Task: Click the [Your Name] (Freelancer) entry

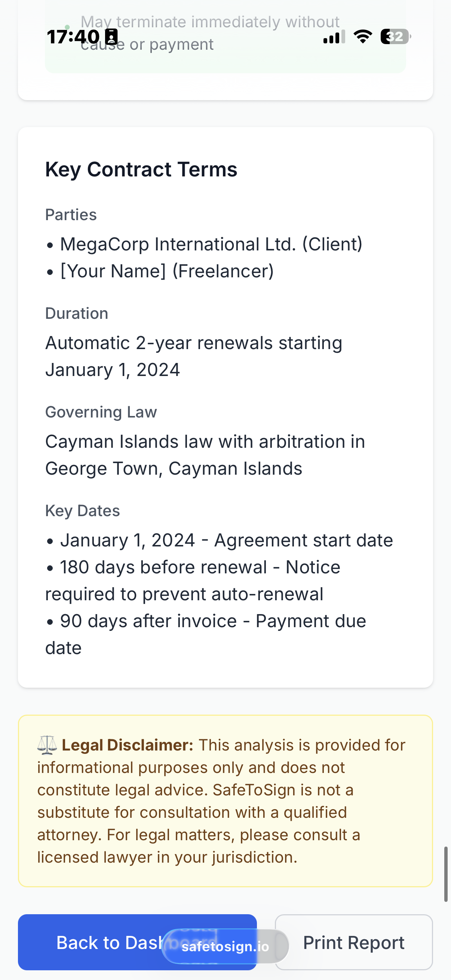Action: click(x=167, y=271)
